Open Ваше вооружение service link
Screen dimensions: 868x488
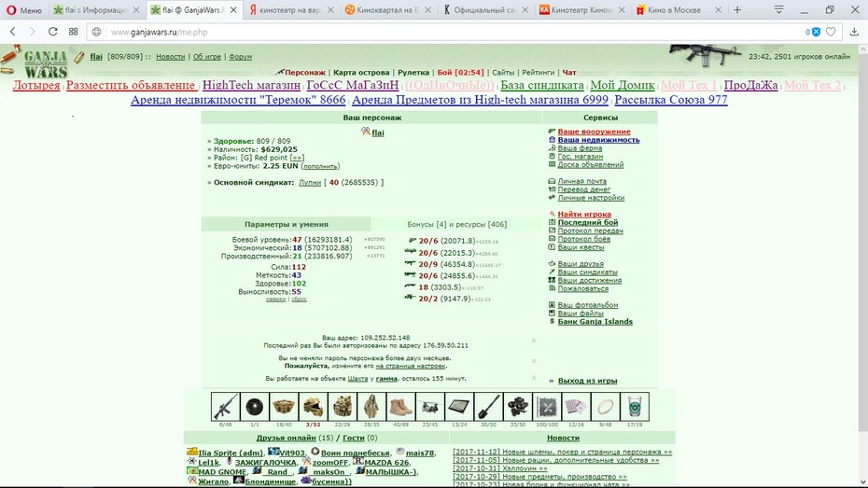[x=594, y=132]
